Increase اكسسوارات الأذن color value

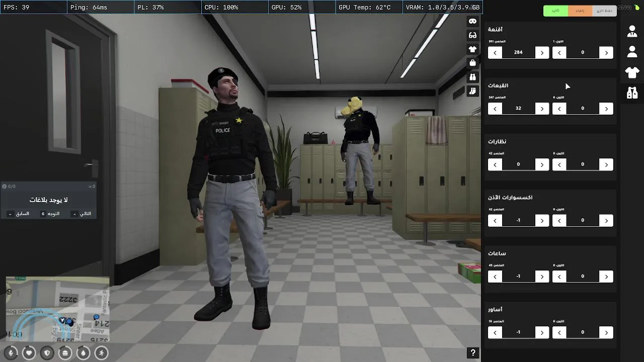[606, 220]
